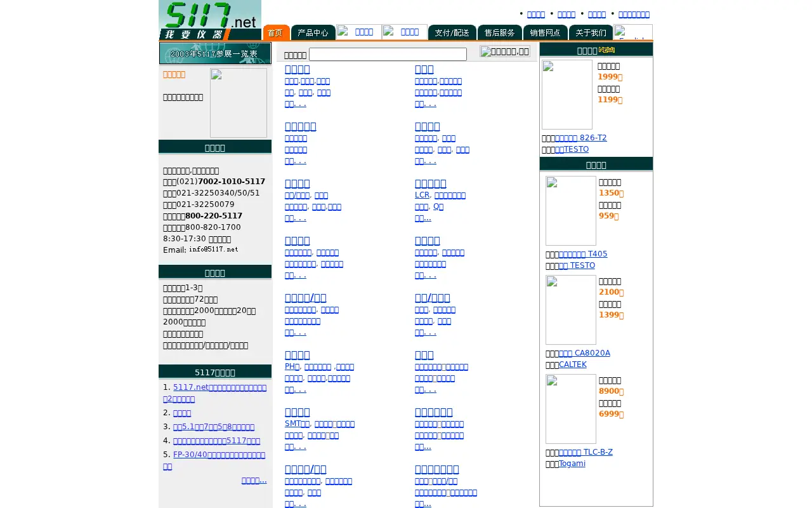The image size is (812, 508).
Task: Open the 支付/配送 tab
Action: pos(452,32)
